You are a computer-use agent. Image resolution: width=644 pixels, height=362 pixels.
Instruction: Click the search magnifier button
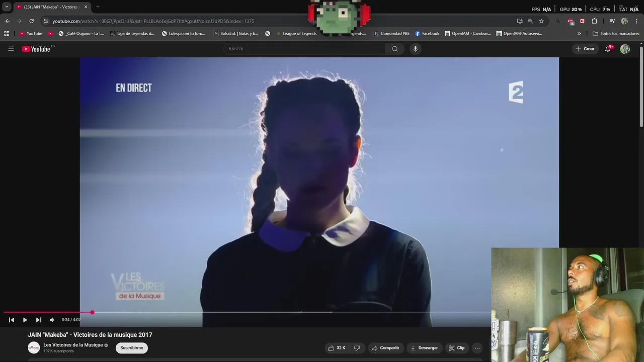click(x=395, y=49)
